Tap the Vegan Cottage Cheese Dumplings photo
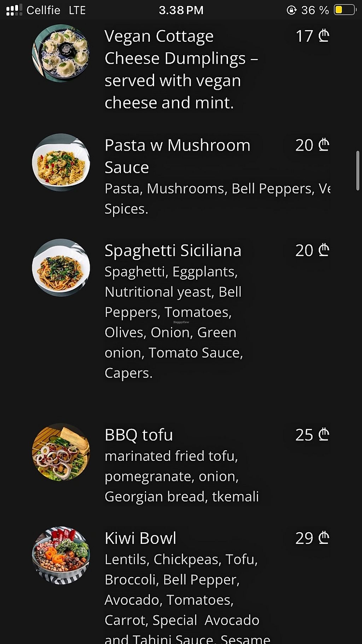 coord(61,53)
